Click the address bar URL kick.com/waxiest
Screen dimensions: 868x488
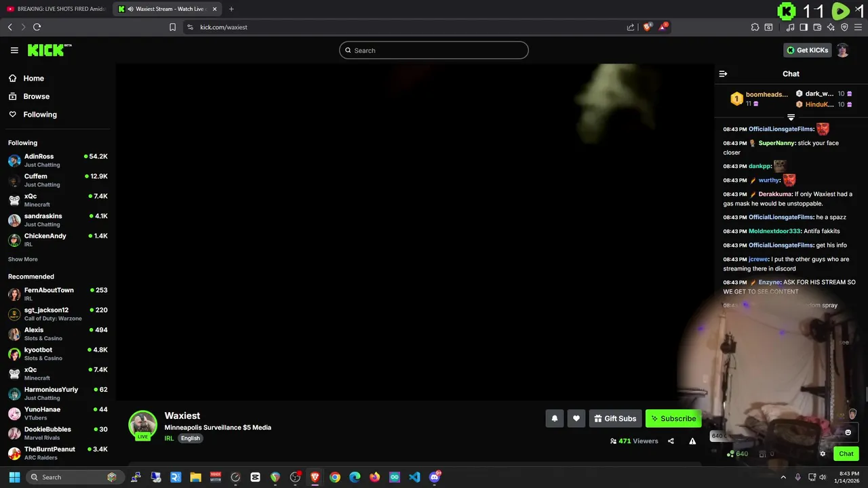click(x=224, y=27)
